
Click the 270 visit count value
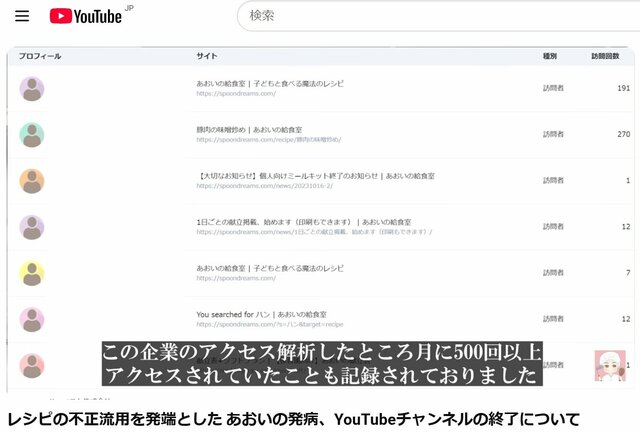click(624, 134)
